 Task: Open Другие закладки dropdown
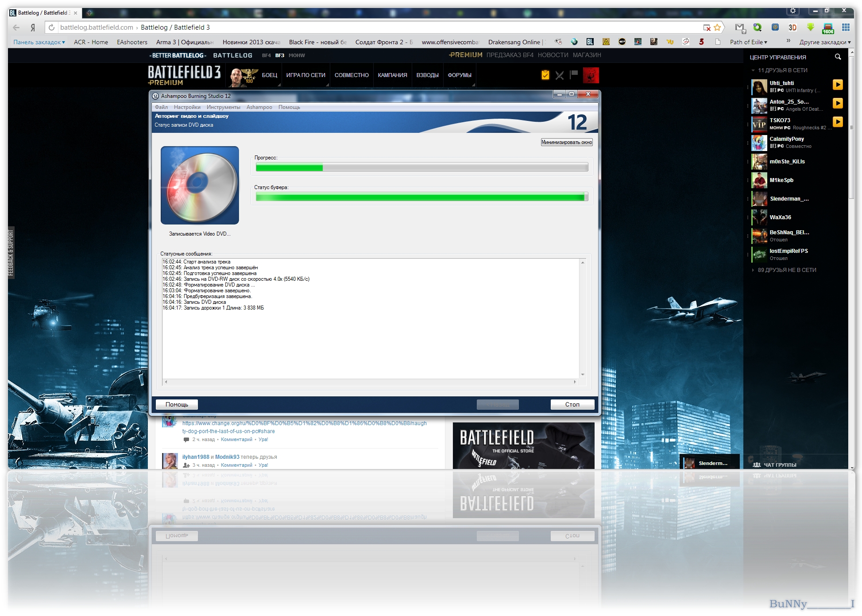825,42
